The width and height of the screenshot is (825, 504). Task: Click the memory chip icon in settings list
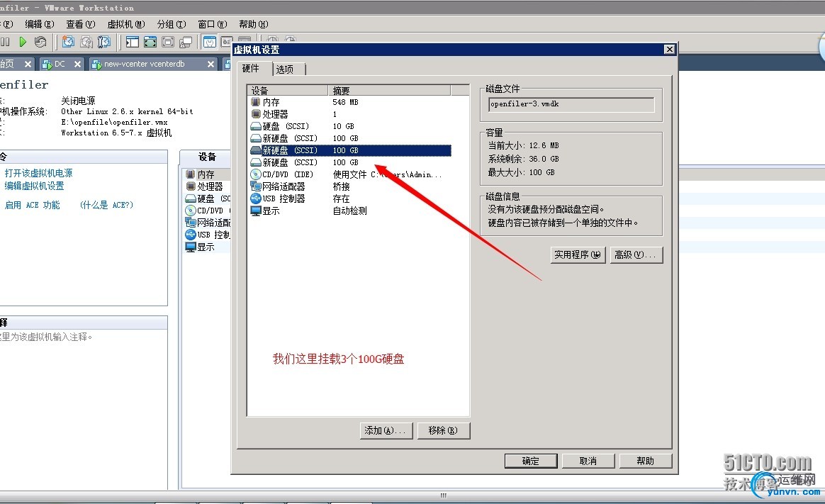[256, 102]
